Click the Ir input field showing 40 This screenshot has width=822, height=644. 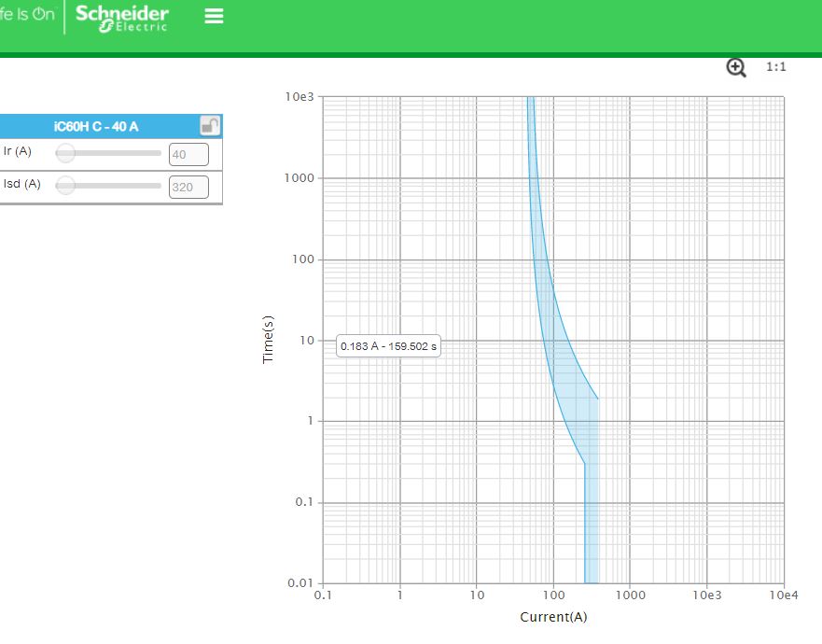click(188, 155)
